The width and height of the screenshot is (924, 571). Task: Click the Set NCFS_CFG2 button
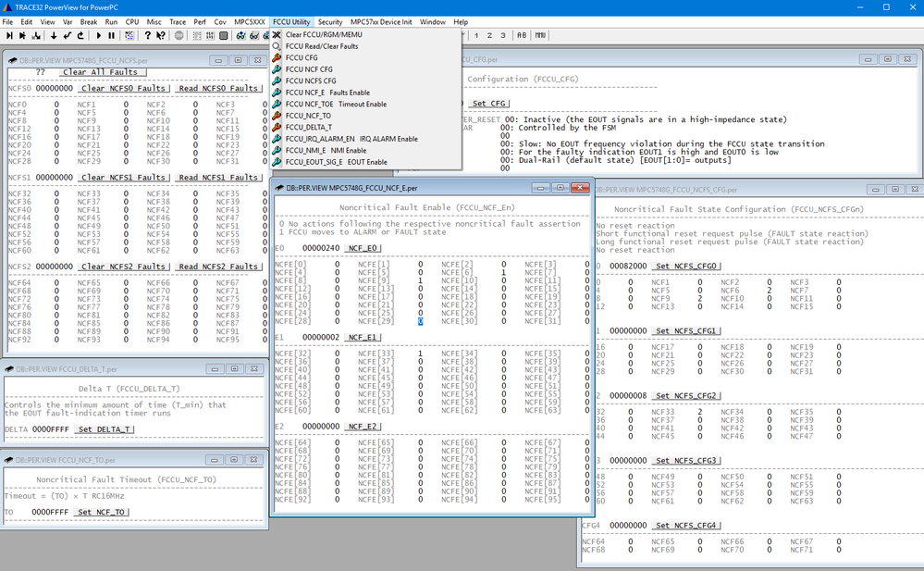(685, 394)
